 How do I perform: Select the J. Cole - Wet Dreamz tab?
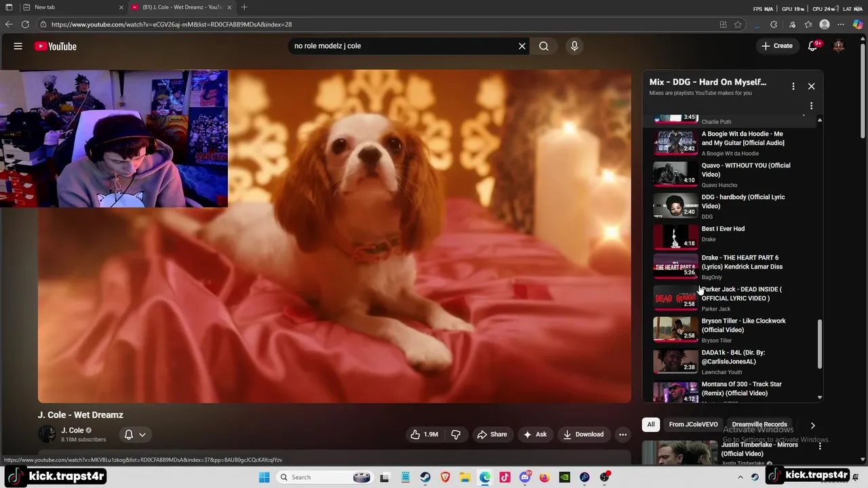[x=182, y=7]
